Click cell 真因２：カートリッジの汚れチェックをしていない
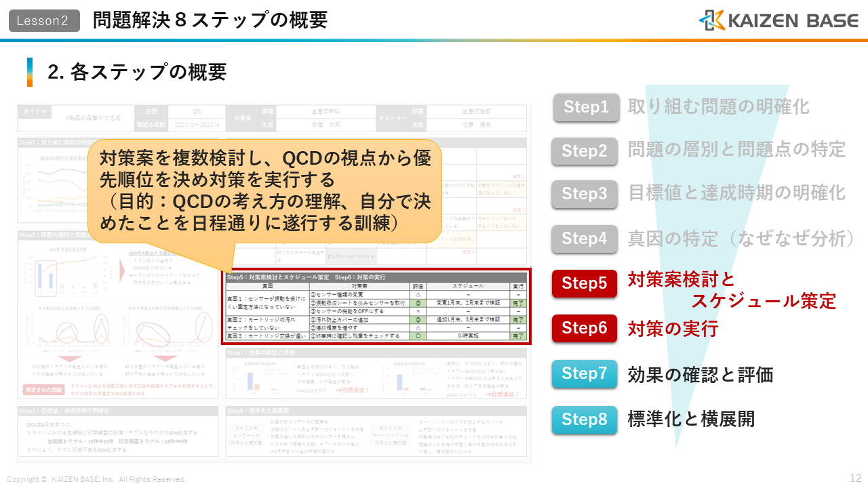 [x=268, y=324]
